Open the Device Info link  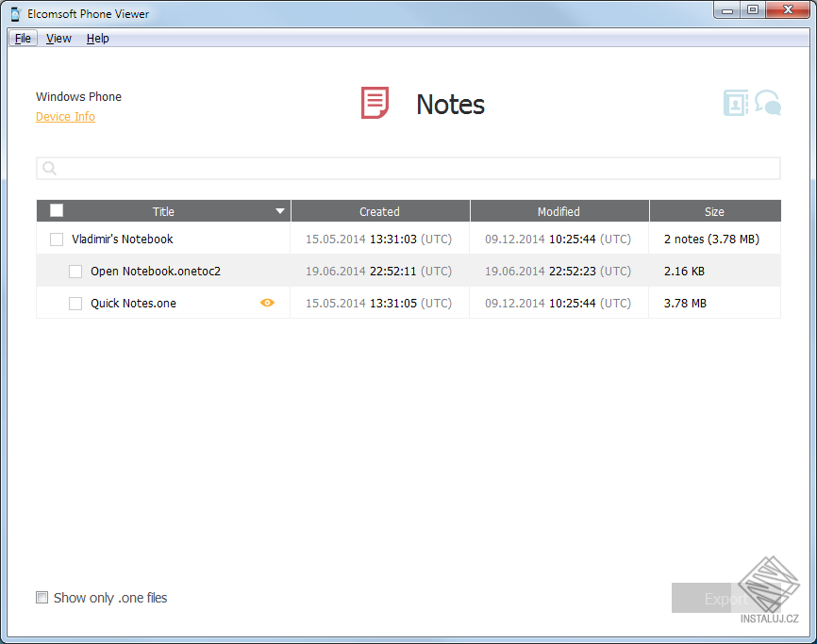point(65,117)
